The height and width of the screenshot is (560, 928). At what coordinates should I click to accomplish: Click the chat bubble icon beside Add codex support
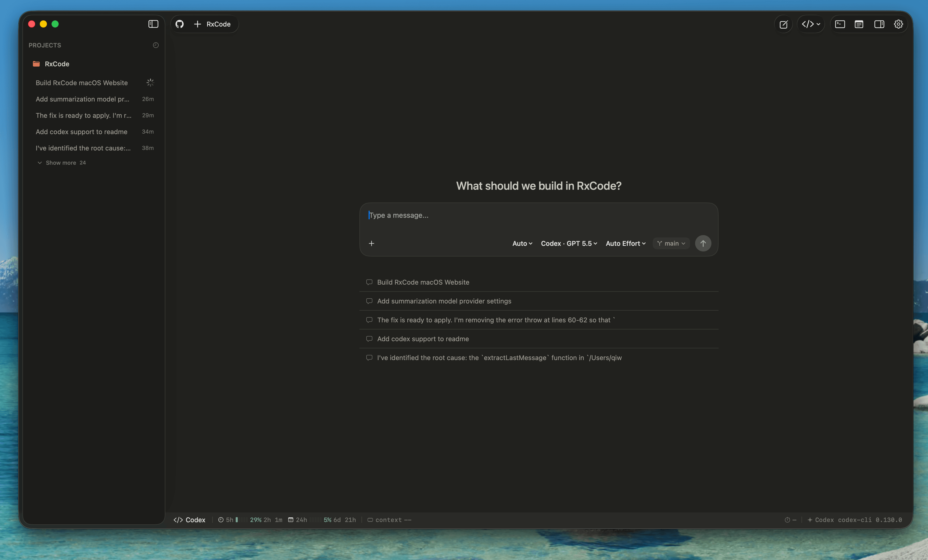[x=369, y=339]
